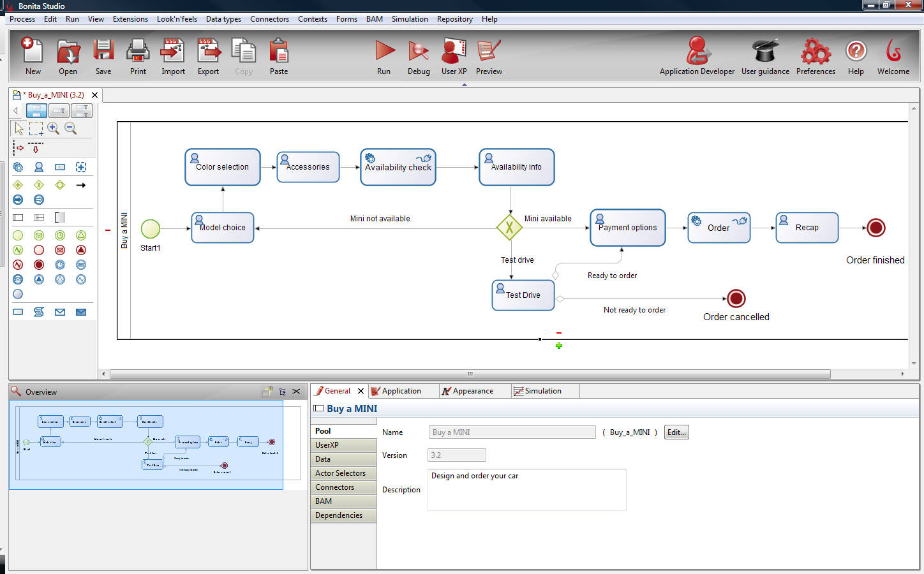
Task: Select the lane tool in the palette
Action: point(39,216)
